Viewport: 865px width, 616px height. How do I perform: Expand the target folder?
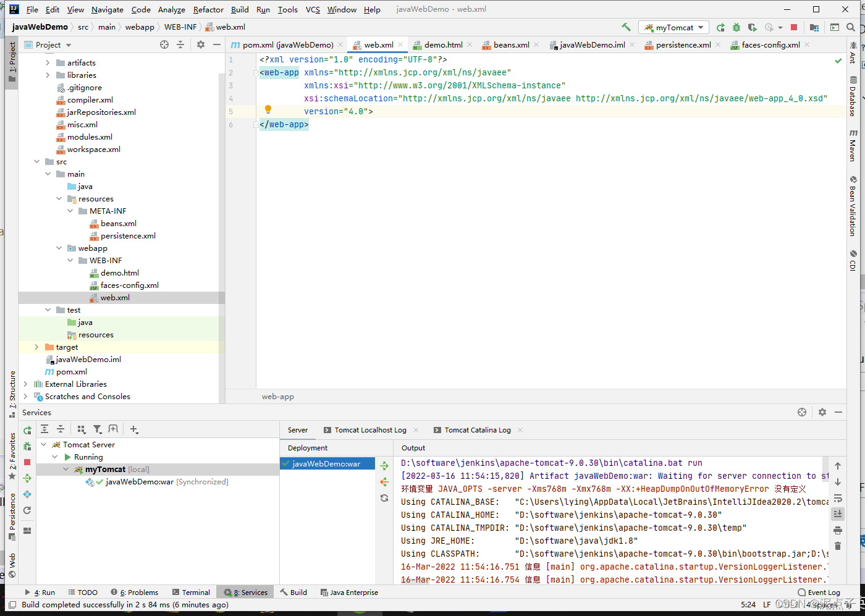pos(37,347)
